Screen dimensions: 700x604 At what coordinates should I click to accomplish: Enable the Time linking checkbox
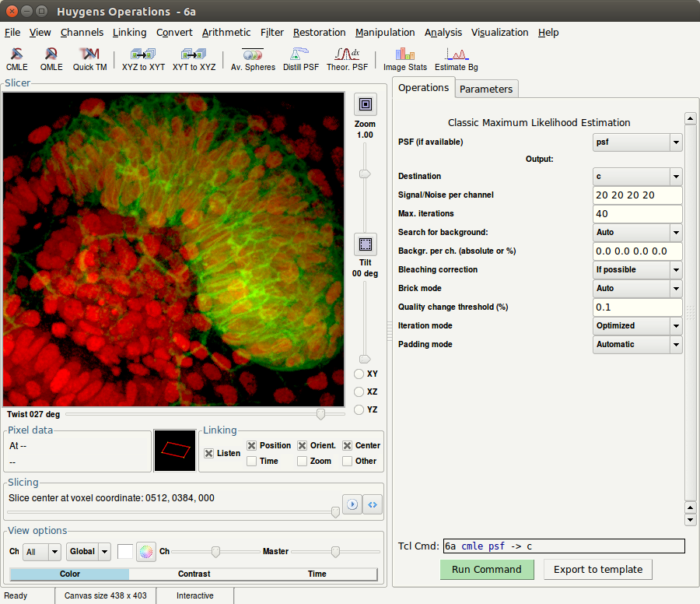pyautogui.click(x=252, y=461)
